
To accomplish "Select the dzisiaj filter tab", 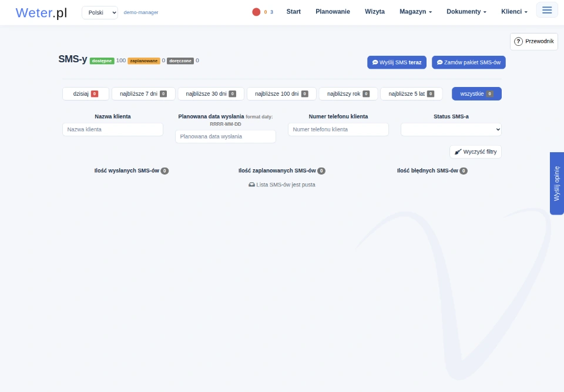I will point(86,93).
